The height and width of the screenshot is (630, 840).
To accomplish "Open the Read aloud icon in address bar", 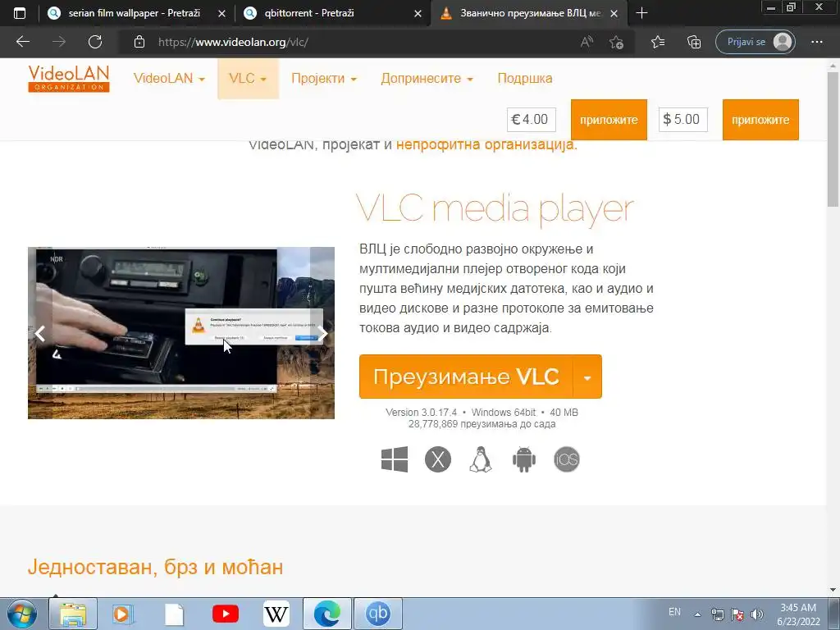I will pos(587,42).
